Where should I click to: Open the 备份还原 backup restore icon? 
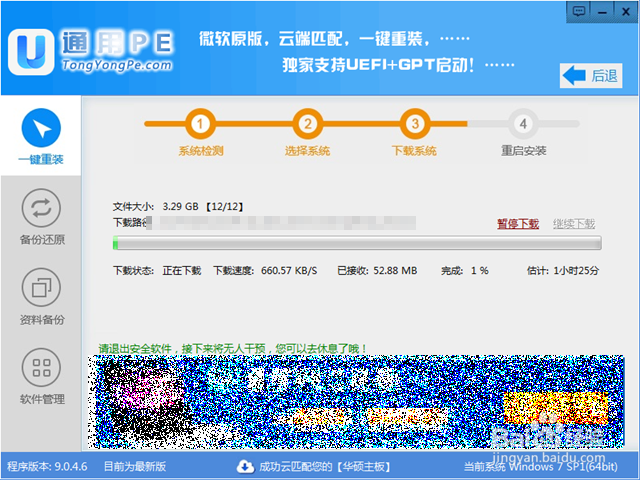click(41, 208)
